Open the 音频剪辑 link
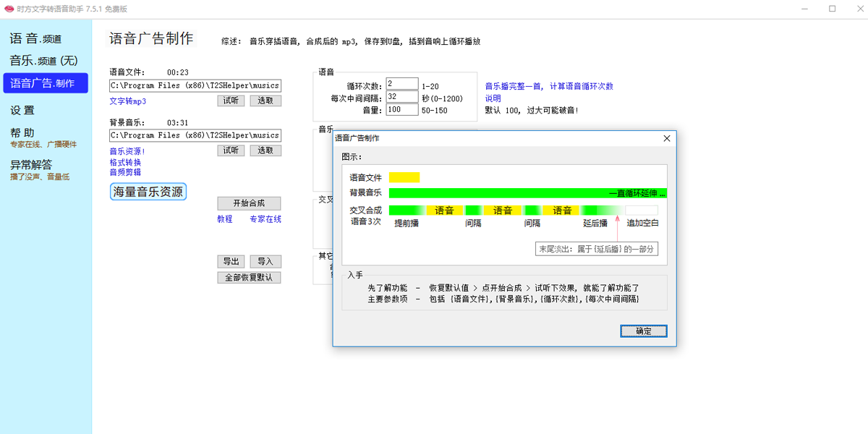The width and height of the screenshot is (868, 434). (125, 172)
